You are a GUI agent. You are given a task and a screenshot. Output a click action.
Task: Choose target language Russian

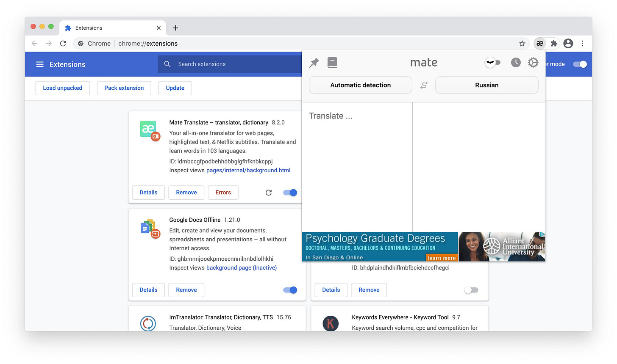487,85
